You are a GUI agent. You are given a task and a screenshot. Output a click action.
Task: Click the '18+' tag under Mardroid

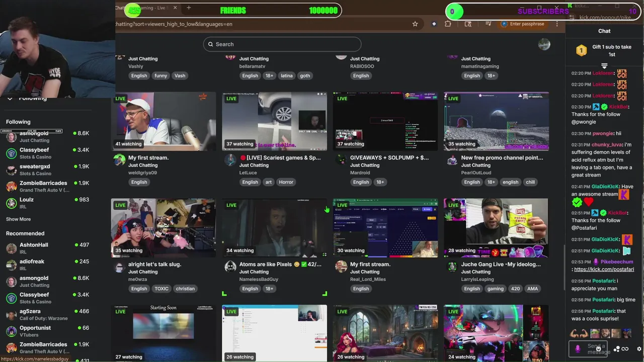tap(380, 182)
